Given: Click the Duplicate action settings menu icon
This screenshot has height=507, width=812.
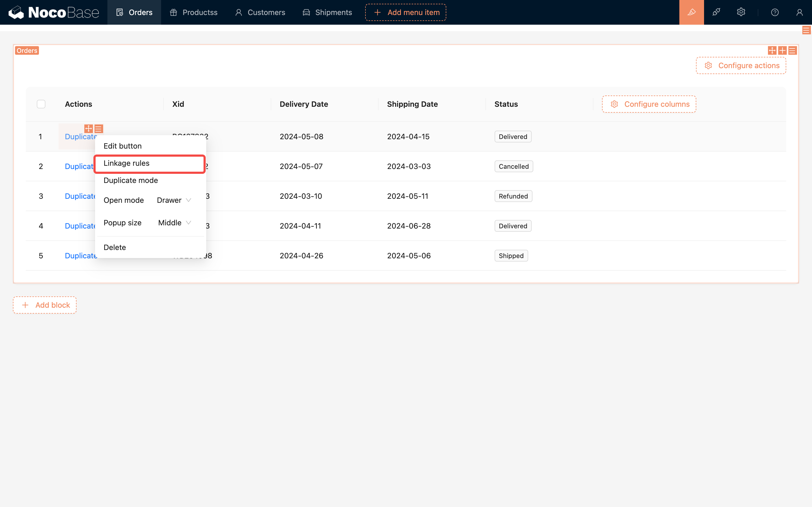Looking at the screenshot, I should [x=99, y=129].
